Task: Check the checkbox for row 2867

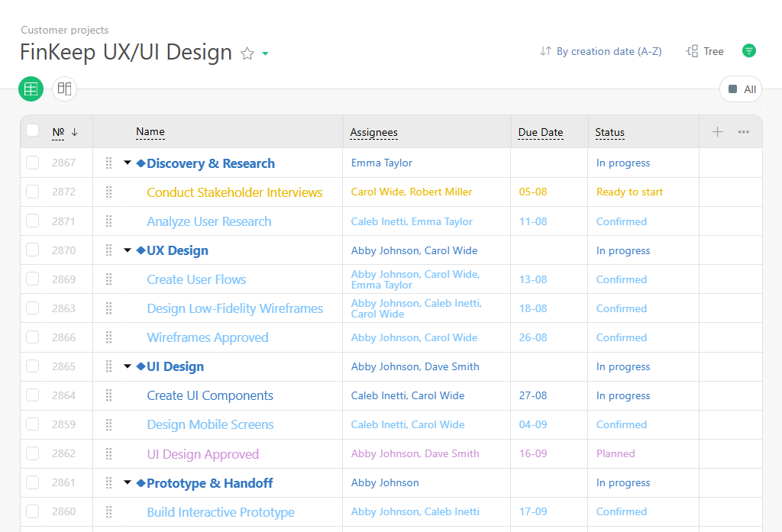Action: click(32, 163)
